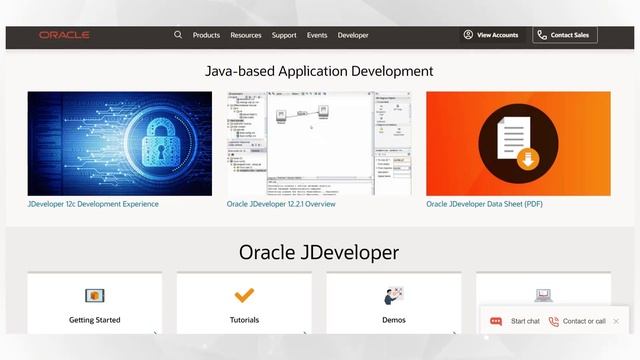This screenshot has width=640, height=360.
Task: Click the Contact or call label
Action: point(584,321)
